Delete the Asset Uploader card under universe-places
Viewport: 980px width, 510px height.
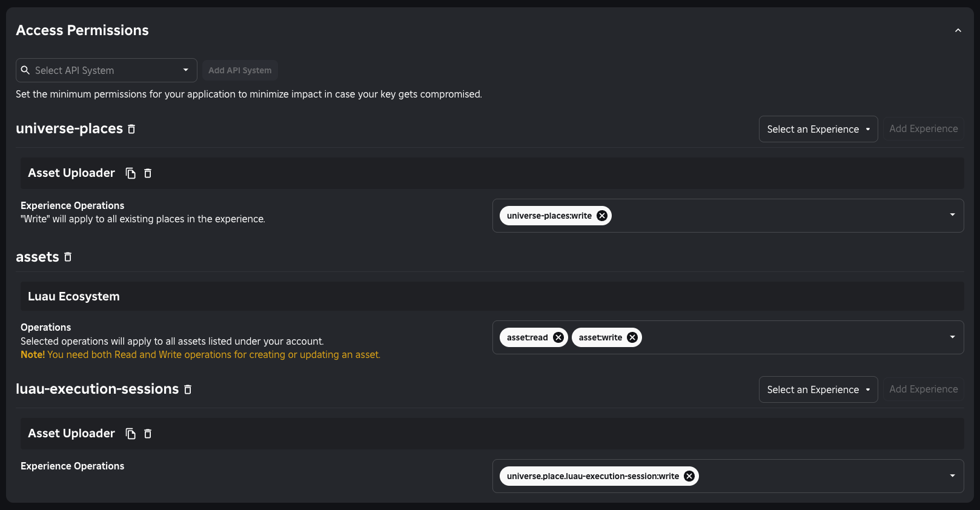(x=148, y=173)
